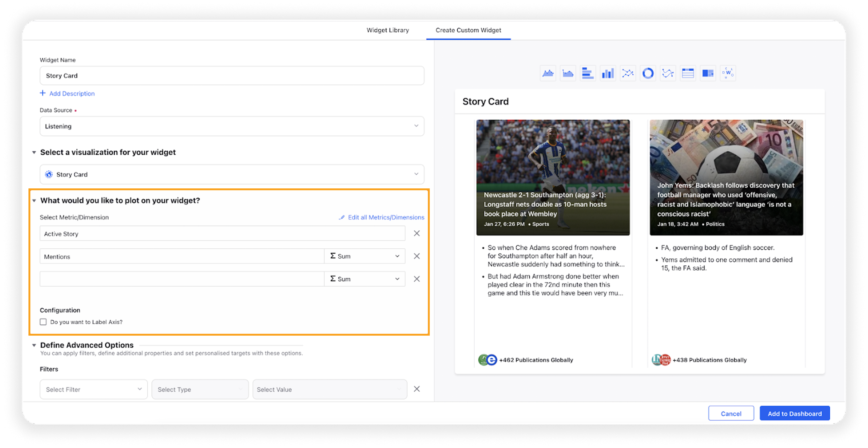Image resolution: width=868 pixels, height=448 pixels.
Task: Remove the empty metric row
Action: click(x=417, y=279)
